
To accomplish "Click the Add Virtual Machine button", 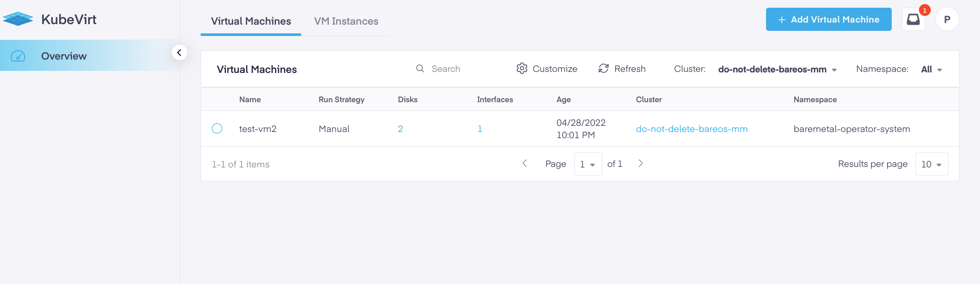I will 829,20.
